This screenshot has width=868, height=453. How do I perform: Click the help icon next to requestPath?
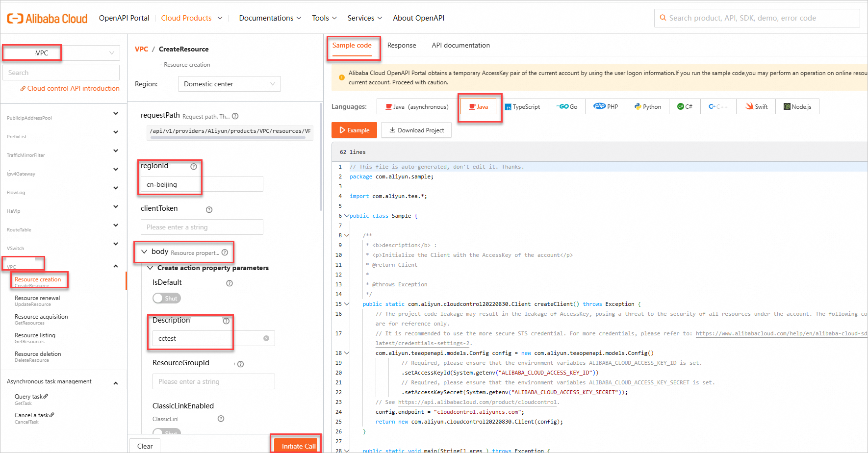click(235, 116)
